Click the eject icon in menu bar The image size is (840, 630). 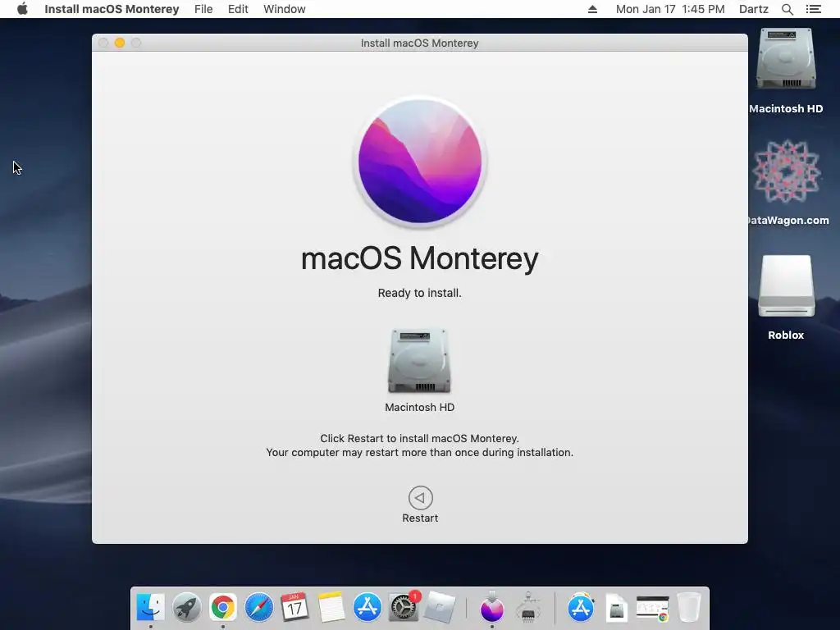592,9
